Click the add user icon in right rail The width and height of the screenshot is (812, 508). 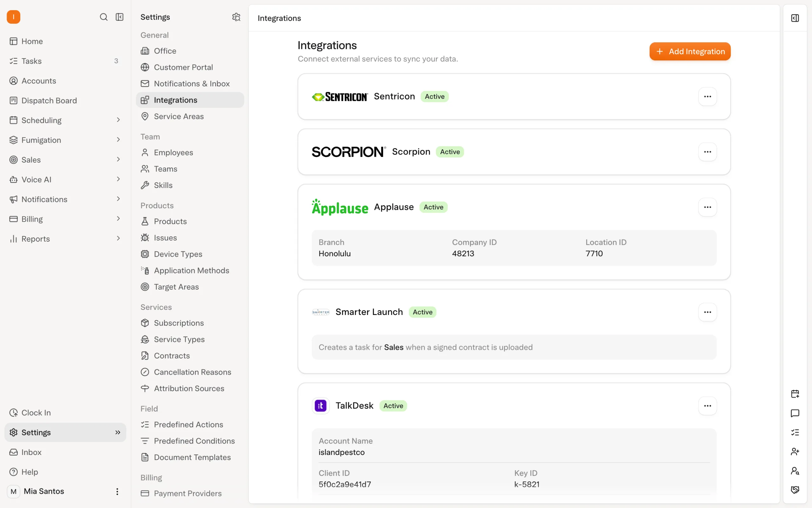click(795, 451)
